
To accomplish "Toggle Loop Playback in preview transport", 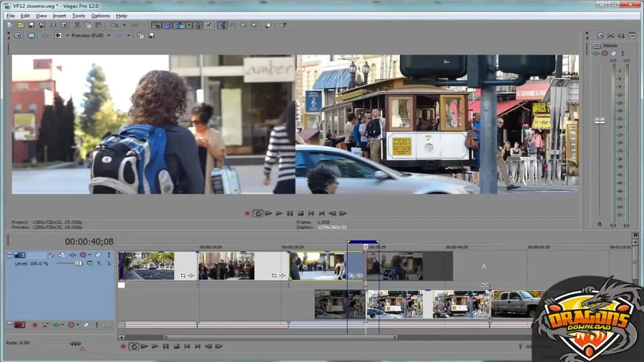I will pyautogui.click(x=258, y=213).
